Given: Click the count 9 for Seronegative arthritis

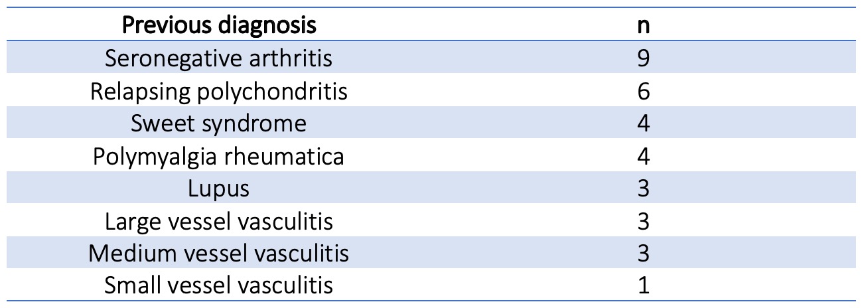Looking at the screenshot, I should [642, 58].
